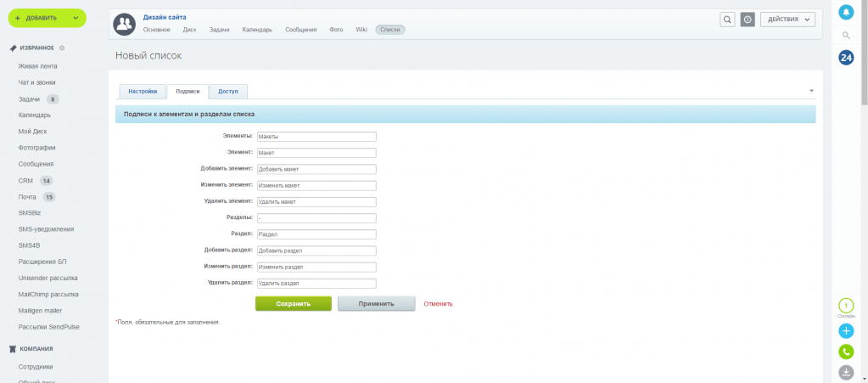The image size is (868, 383).
Task: Expand the Добавить button arrow
Action: tap(76, 19)
